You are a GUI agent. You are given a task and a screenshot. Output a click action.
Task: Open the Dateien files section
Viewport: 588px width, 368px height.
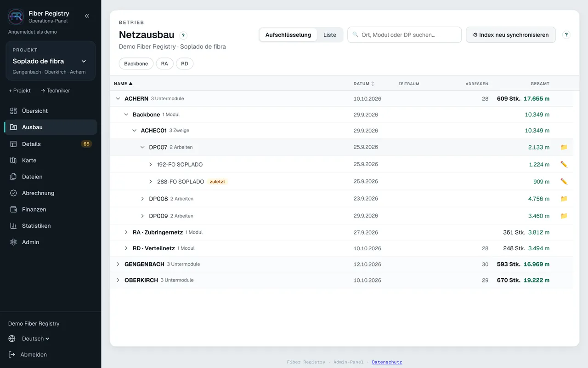pos(51,177)
